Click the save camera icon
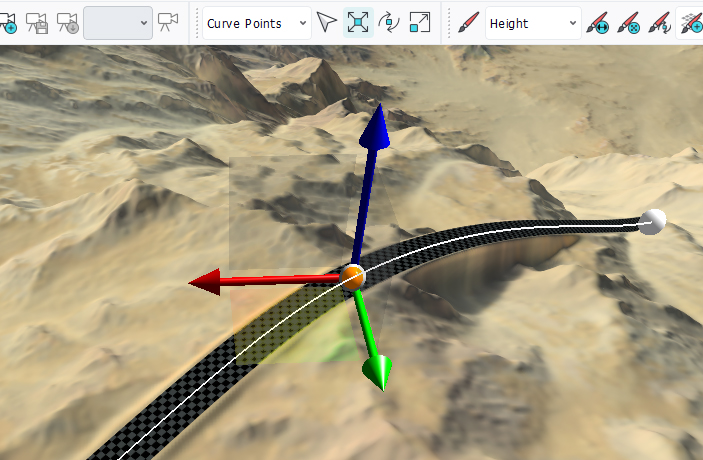 pos(37,23)
